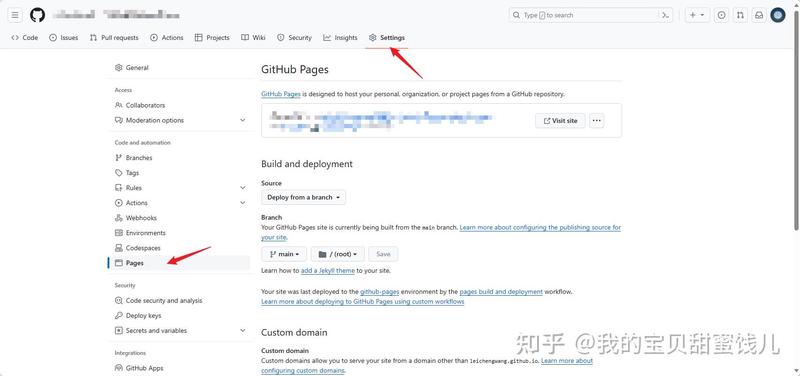The image size is (800, 376).
Task: Switch to the Code tab
Action: click(x=24, y=38)
